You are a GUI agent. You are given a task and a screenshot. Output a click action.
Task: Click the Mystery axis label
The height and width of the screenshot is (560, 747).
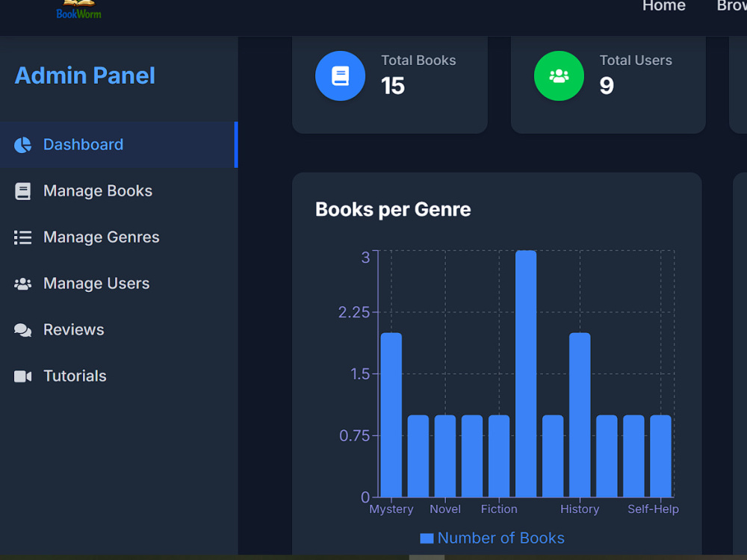coord(391,509)
